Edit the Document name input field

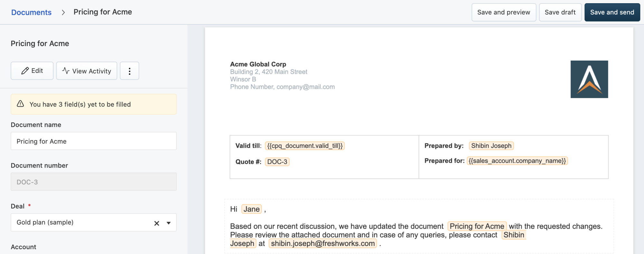(x=93, y=141)
